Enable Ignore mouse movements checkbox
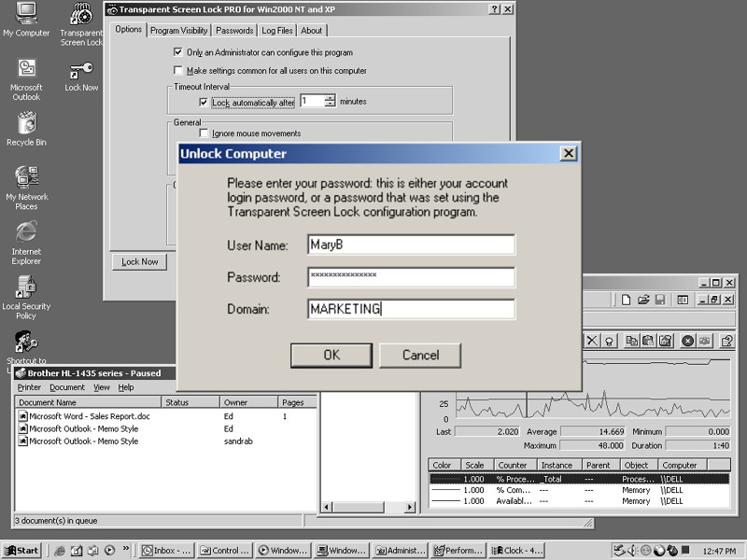The height and width of the screenshot is (560, 747). pyautogui.click(x=204, y=133)
